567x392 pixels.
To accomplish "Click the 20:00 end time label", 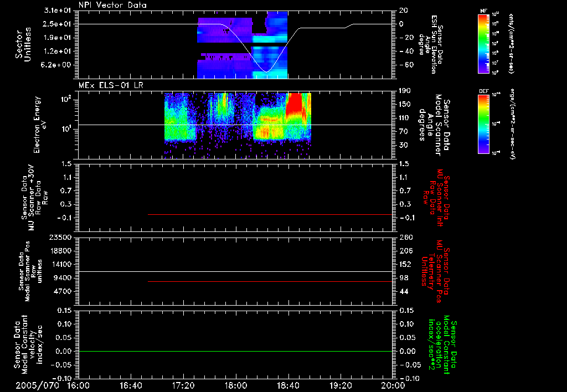I will point(394,385).
